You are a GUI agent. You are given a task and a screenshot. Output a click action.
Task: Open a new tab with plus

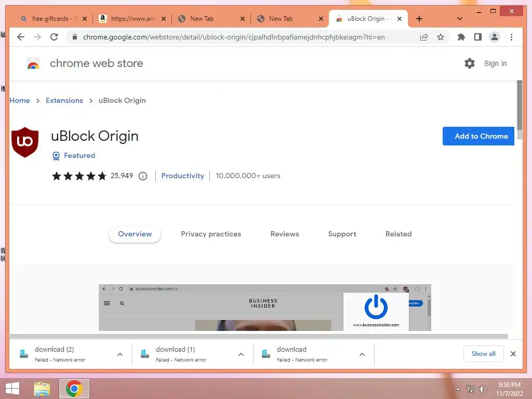(x=419, y=19)
